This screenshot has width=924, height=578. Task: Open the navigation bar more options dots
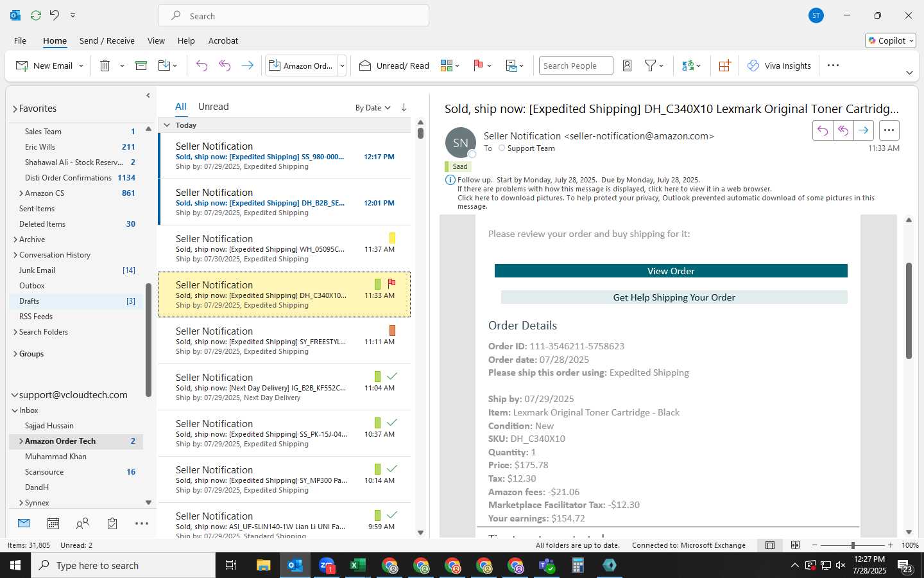(x=142, y=524)
